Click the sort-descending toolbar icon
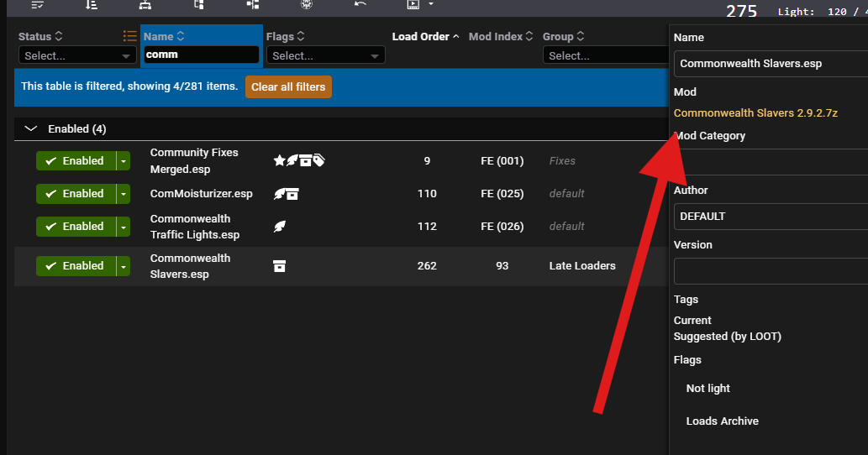This screenshot has height=455, width=868. pos(92,5)
